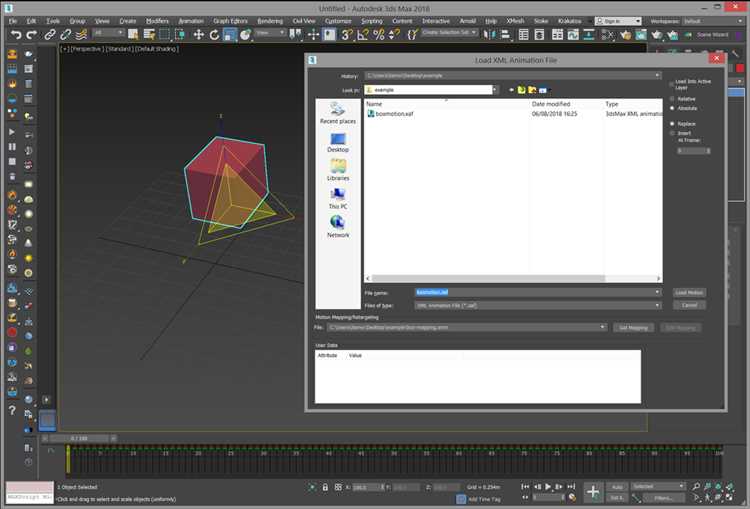Open the Rendering menu
750x509 pixels.
270,21
